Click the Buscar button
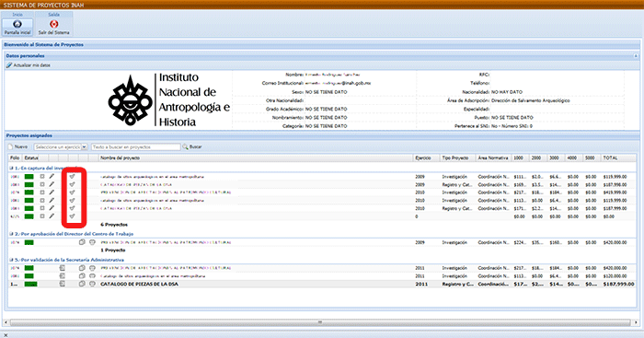This screenshot has height=338, width=644. click(x=192, y=146)
